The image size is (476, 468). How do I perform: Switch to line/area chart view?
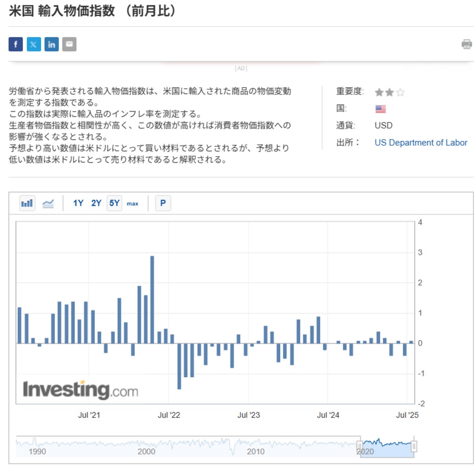pos(48,203)
